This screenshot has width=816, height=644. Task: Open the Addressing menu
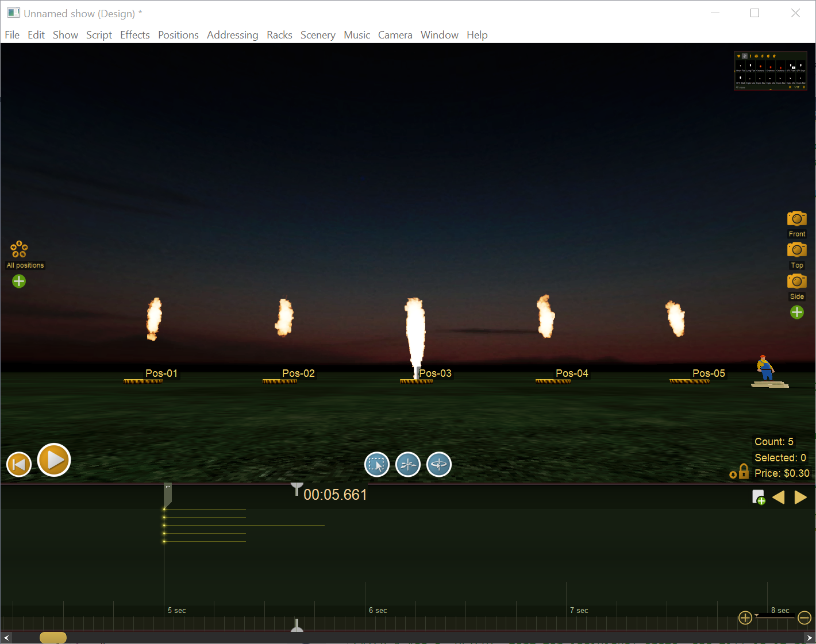(232, 34)
